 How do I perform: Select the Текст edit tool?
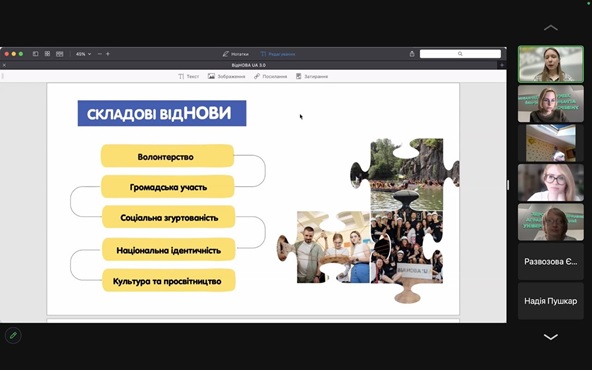tap(188, 76)
